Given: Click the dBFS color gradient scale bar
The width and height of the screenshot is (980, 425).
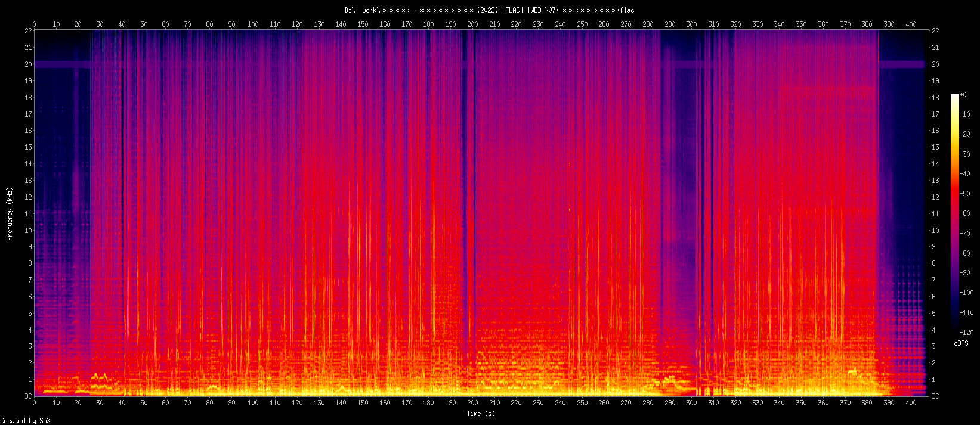Looking at the screenshot, I should click(x=955, y=213).
